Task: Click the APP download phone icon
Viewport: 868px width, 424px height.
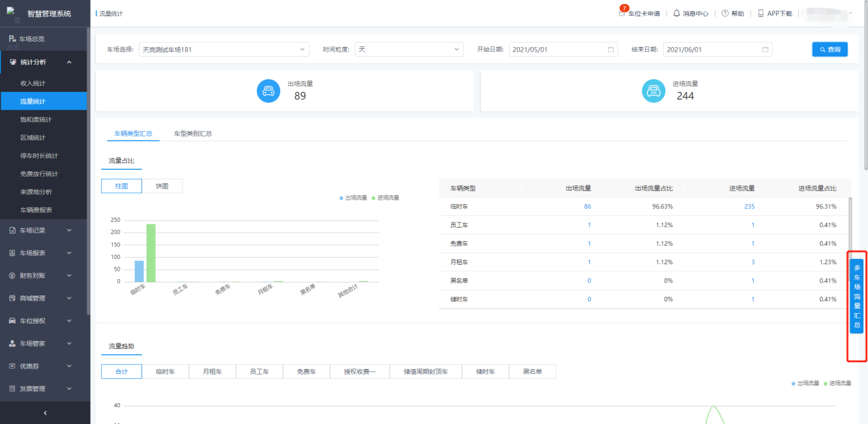Action: click(x=760, y=13)
